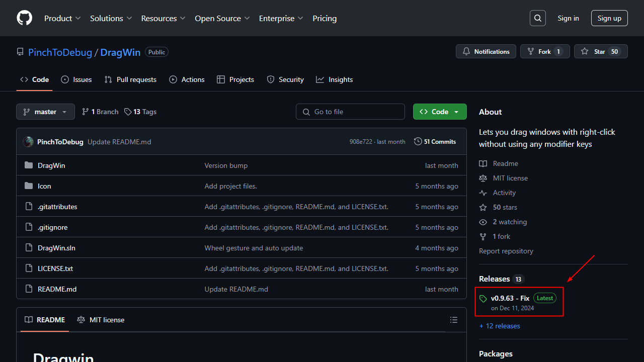
Task: Show + 12 releases link
Action: pyautogui.click(x=500, y=326)
